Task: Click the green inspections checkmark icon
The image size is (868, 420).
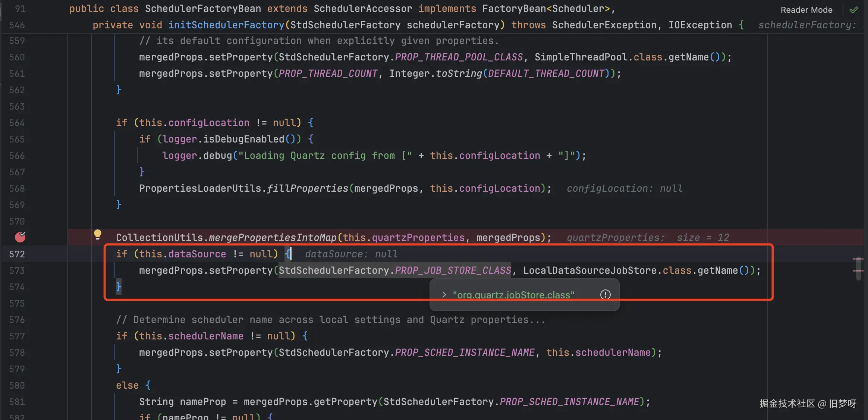Action: [853, 10]
